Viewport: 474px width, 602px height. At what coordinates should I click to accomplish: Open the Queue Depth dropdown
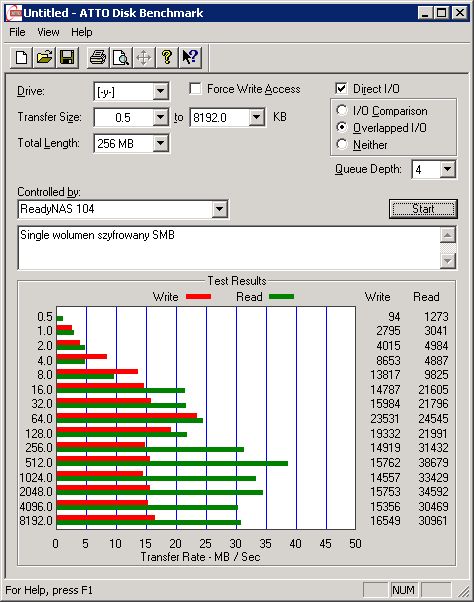click(x=448, y=169)
